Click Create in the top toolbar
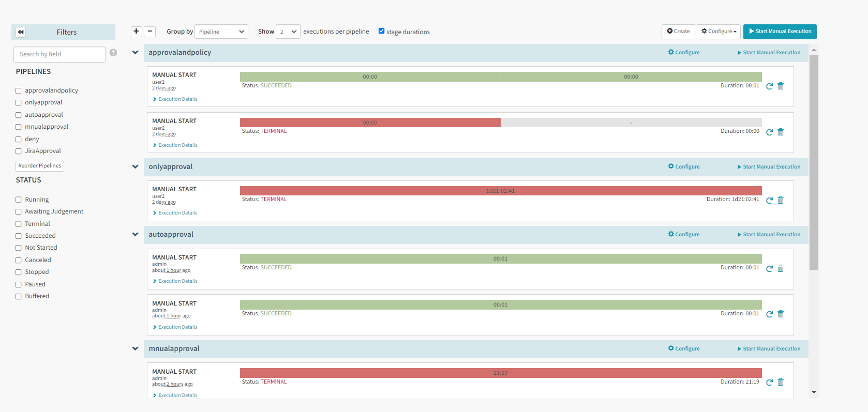Screen dimensions: 868x412 [x=678, y=32]
